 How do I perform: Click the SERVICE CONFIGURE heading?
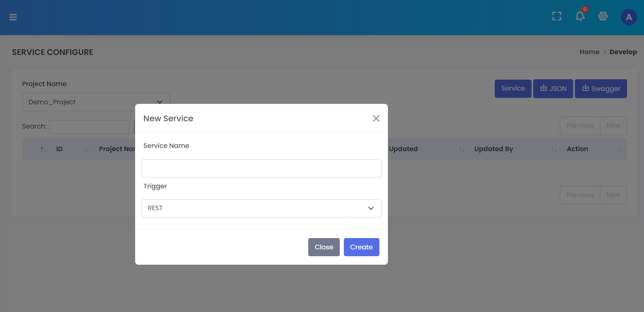pyautogui.click(x=53, y=52)
